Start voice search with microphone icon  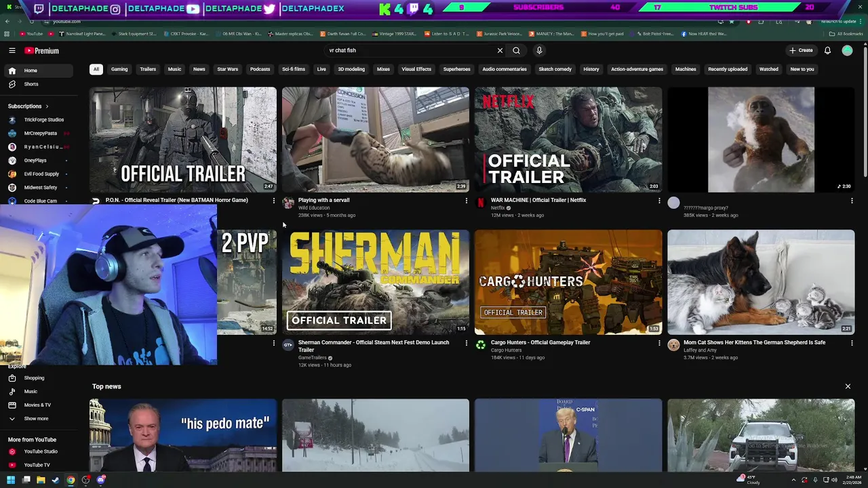539,51
